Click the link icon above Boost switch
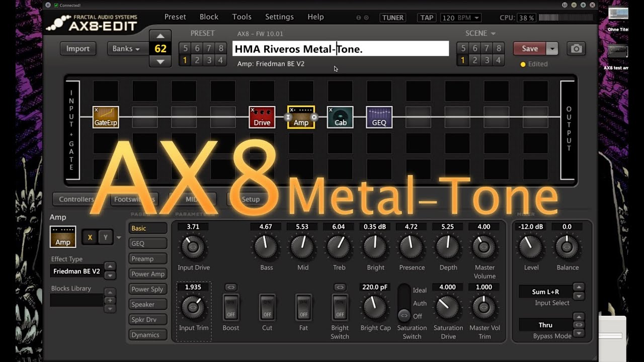 coord(230,287)
